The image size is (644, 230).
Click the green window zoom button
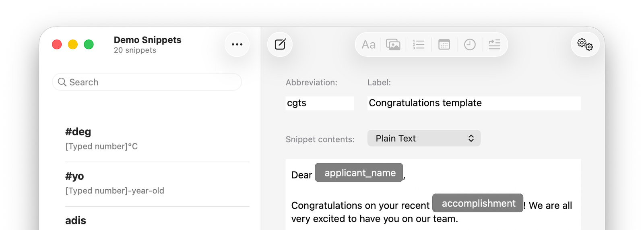(89, 44)
